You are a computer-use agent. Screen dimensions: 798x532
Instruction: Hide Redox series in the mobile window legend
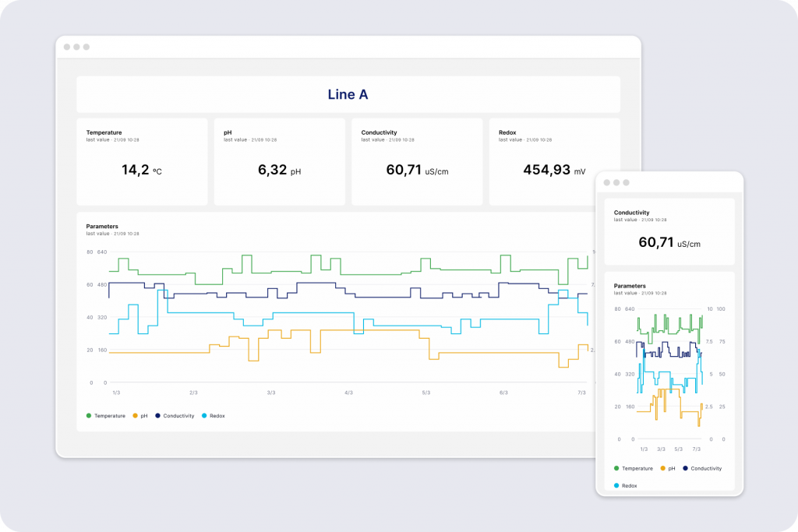(629, 485)
